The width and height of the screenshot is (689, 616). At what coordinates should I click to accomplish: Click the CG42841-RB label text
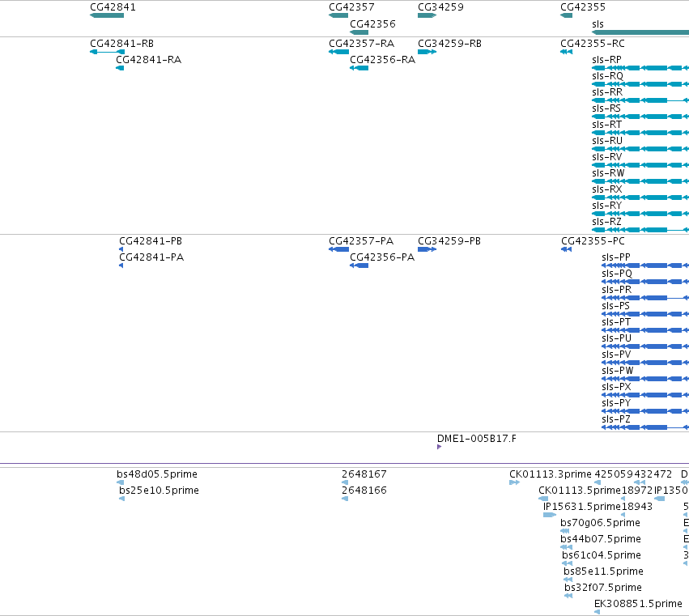(121, 44)
